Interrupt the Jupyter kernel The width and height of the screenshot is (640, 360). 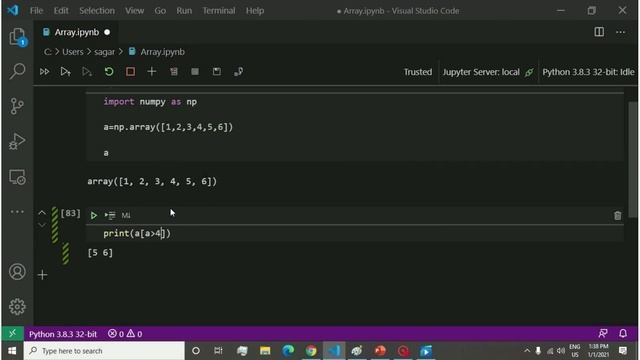(x=130, y=72)
